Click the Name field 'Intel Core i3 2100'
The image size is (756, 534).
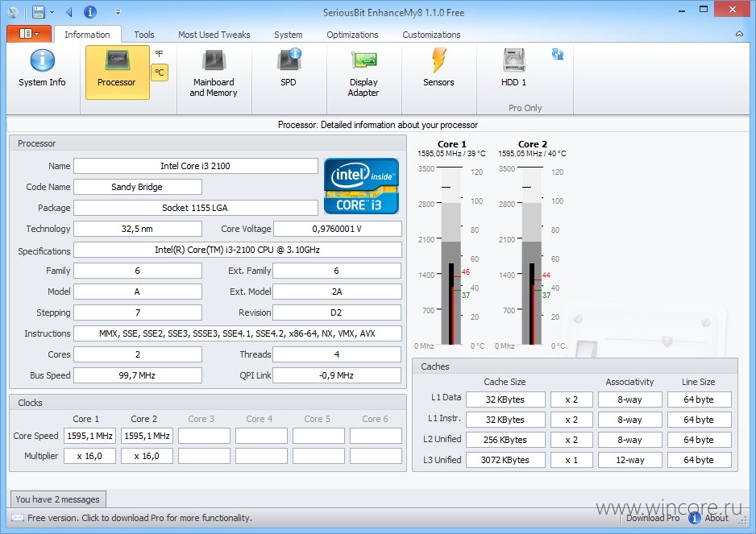(195, 166)
